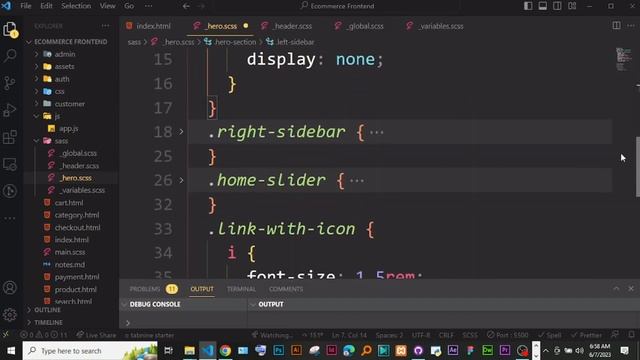Open Run and Debug view
The image size is (640, 360).
pos(10,110)
